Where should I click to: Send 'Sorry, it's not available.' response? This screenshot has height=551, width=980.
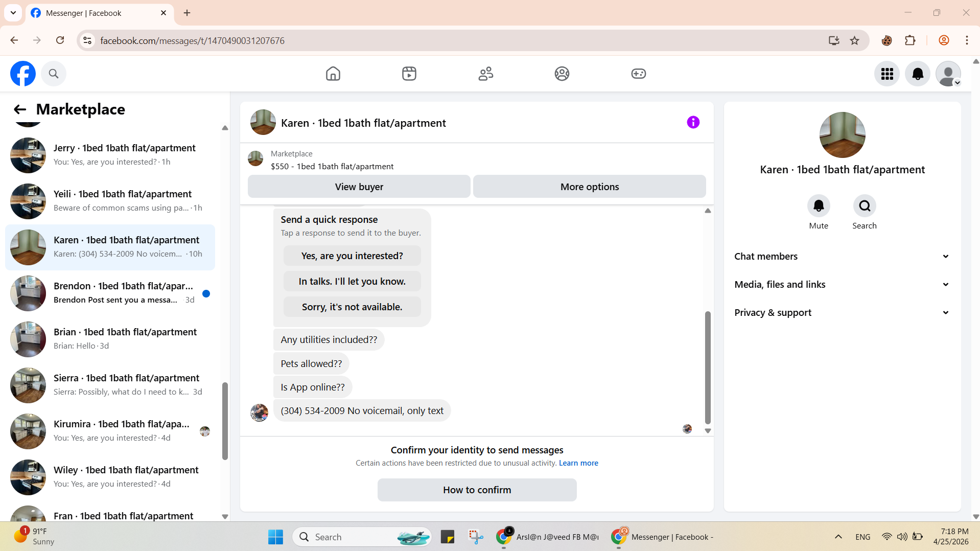(352, 307)
